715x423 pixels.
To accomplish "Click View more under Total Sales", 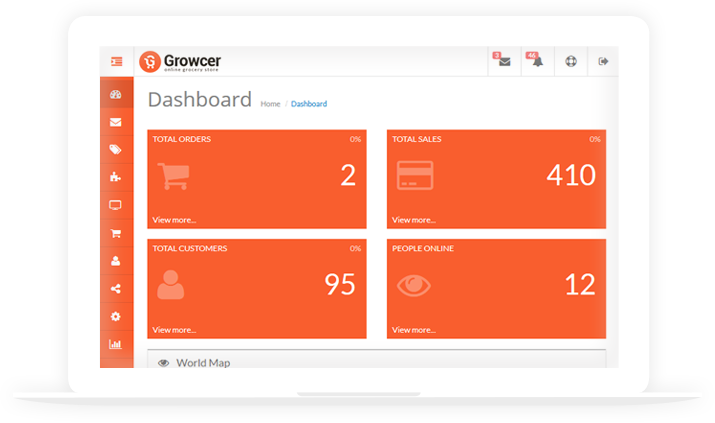I will pyautogui.click(x=414, y=220).
